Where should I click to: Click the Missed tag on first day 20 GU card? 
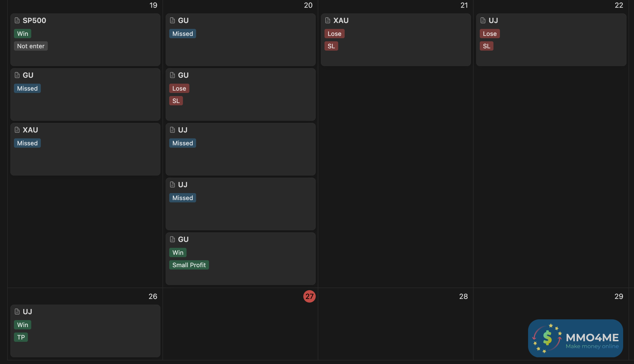click(x=182, y=34)
